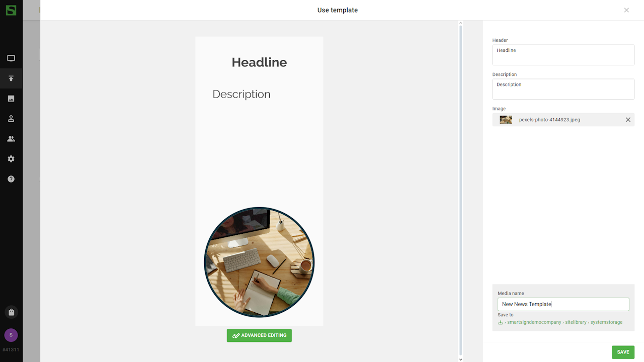Viewport: 644px width, 362px height.
Task: Click the stamp icon in sidebar
Action: 11,119
